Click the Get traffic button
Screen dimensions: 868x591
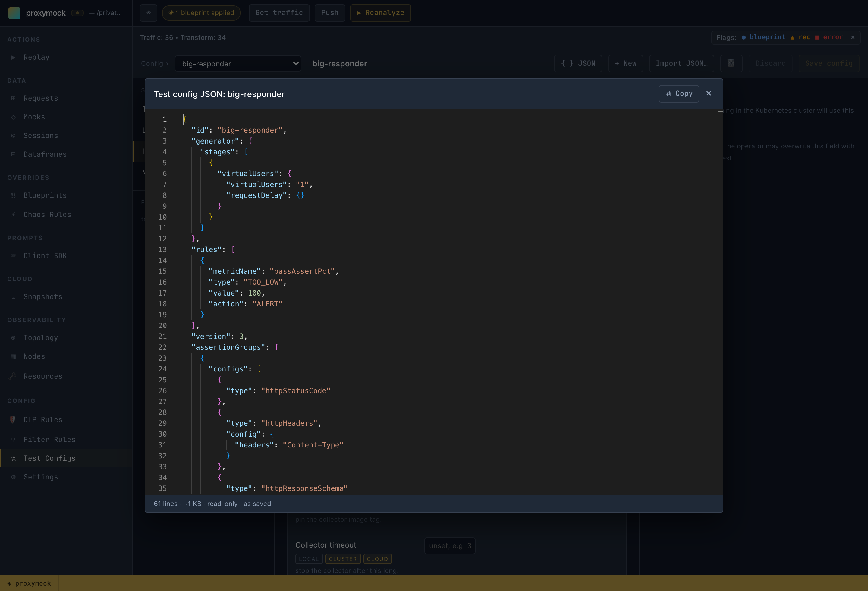279,13
